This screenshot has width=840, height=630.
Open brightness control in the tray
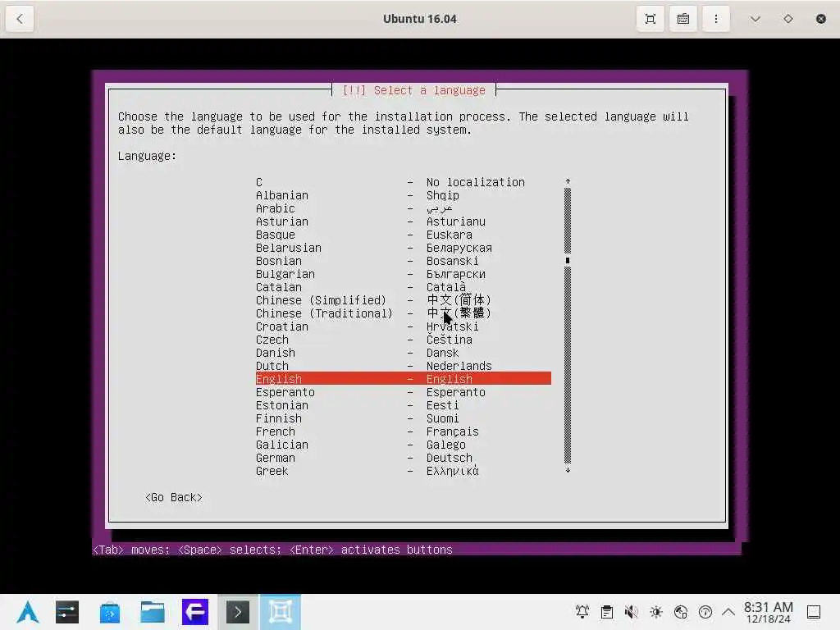click(656, 612)
